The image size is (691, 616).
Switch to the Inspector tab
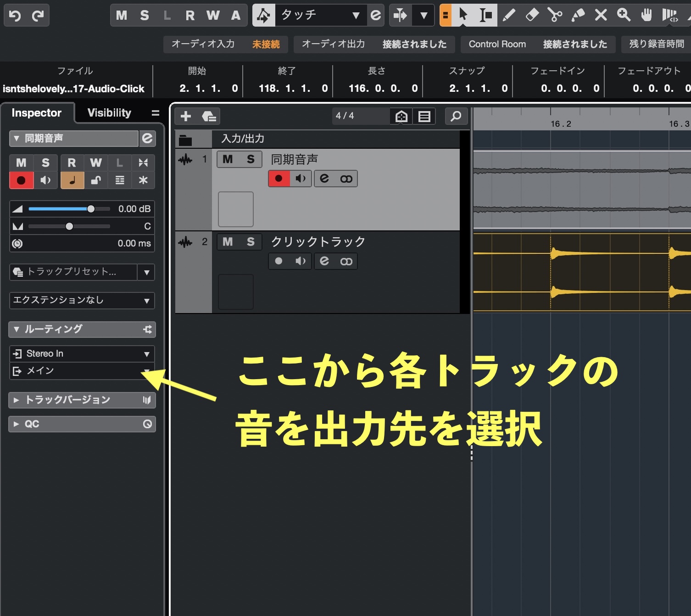(x=37, y=113)
